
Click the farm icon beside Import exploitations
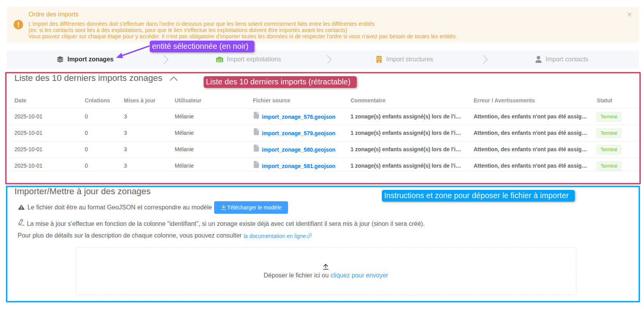(x=220, y=59)
